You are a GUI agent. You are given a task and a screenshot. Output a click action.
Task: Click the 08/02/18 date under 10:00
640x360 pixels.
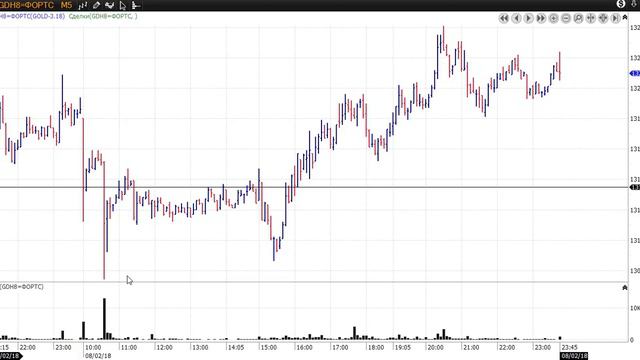coord(98,356)
